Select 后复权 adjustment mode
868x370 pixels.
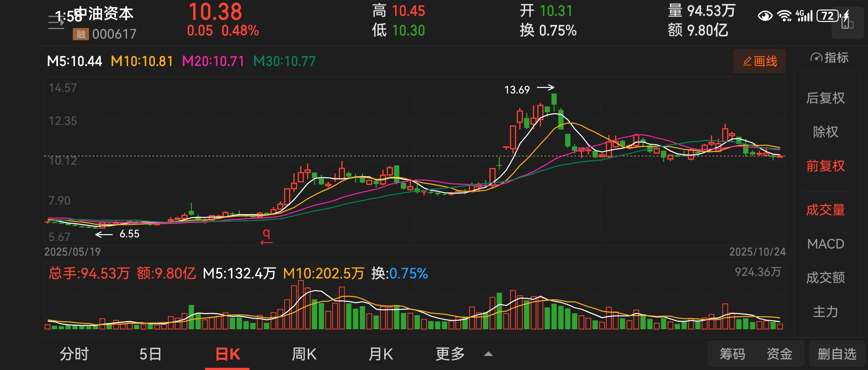(825, 98)
